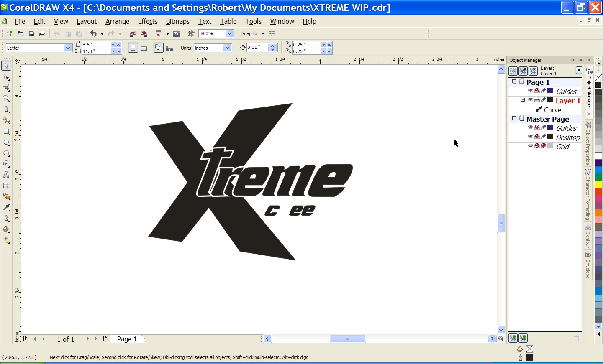Toggle Edit Across Layers button
Viewport: 603px width, 364px height.
pos(523,71)
